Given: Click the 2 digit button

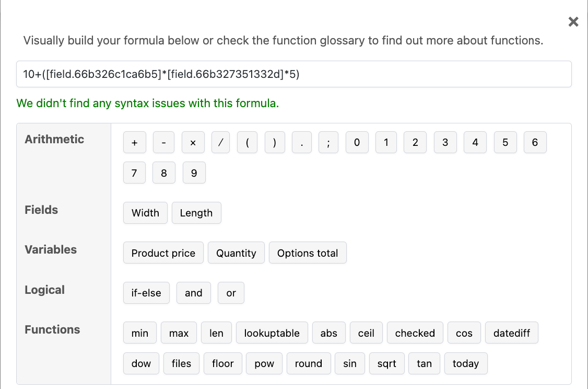Looking at the screenshot, I should click(415, 142).
